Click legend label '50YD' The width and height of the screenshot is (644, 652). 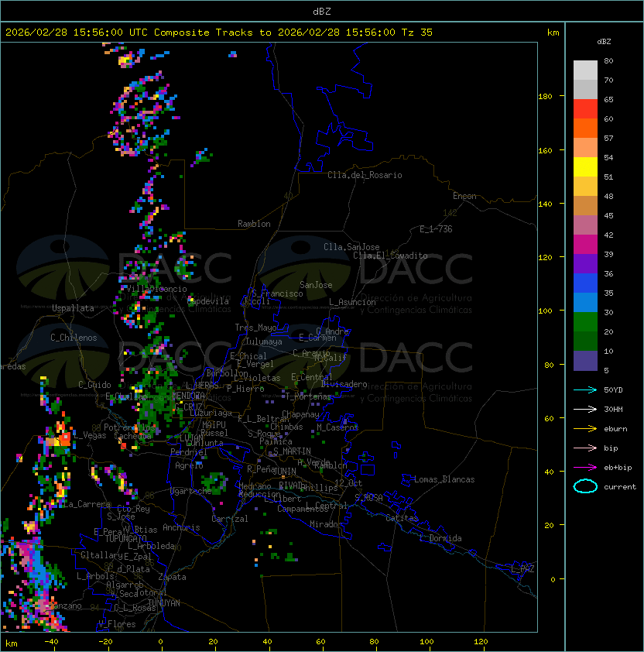[x=613, y=389]
